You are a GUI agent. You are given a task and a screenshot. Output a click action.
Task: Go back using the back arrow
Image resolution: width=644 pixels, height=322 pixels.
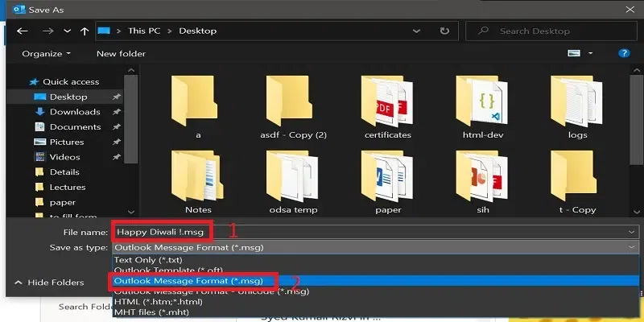[23, 31]
